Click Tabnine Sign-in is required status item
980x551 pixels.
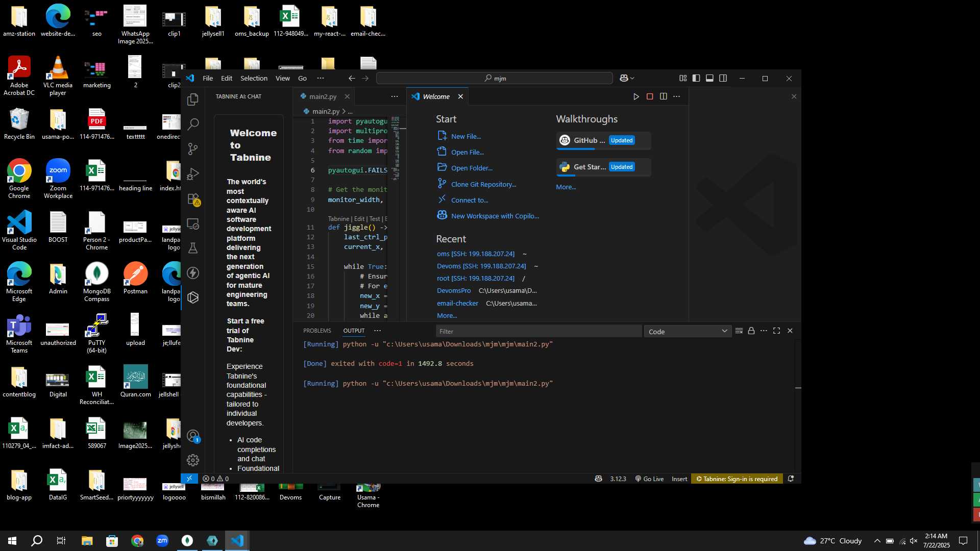[737, 479]
